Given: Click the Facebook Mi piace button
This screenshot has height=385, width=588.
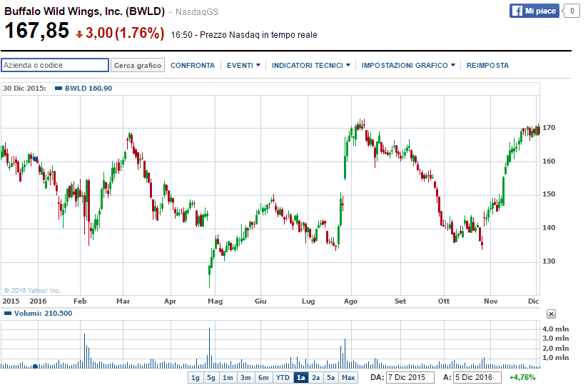Looking at the screenshot, I should 534,11.
